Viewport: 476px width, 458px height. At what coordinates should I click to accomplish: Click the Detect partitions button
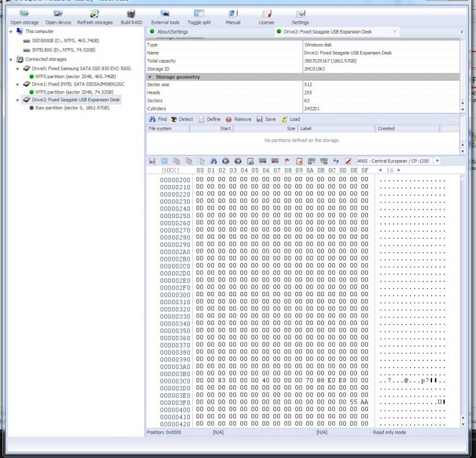[x=182, y=119]
